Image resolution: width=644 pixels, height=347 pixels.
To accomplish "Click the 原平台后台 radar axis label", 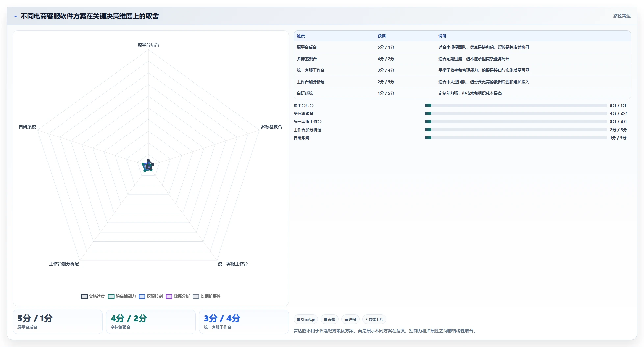I will click(x=148, y=45).
